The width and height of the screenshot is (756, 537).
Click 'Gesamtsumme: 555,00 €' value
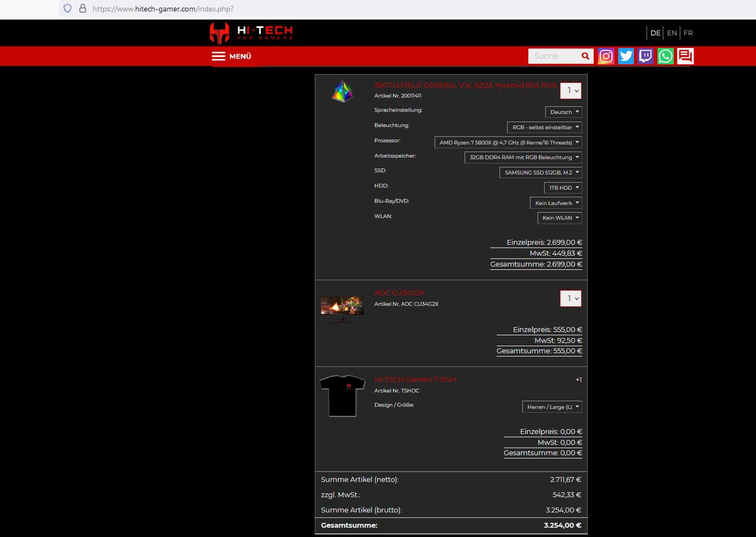[539, 351]
